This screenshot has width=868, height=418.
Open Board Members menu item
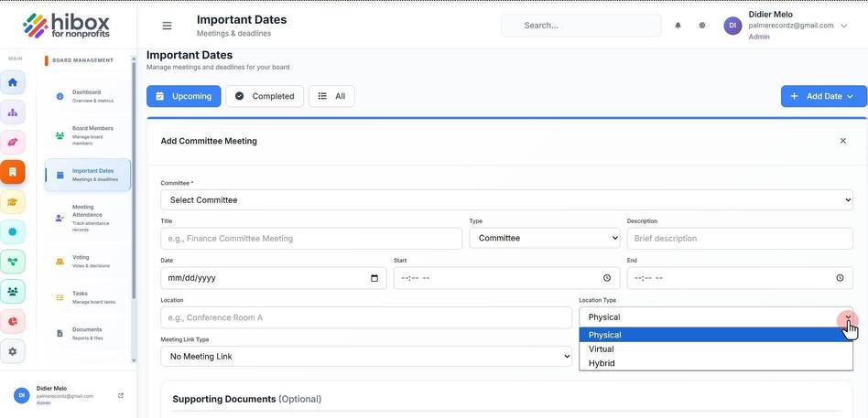click(x=88, y=135)
